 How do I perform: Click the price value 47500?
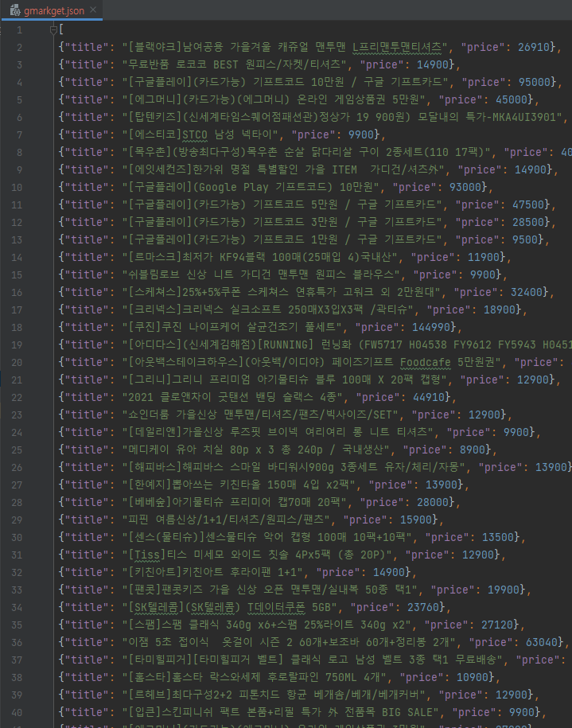[x=528, y=204]
